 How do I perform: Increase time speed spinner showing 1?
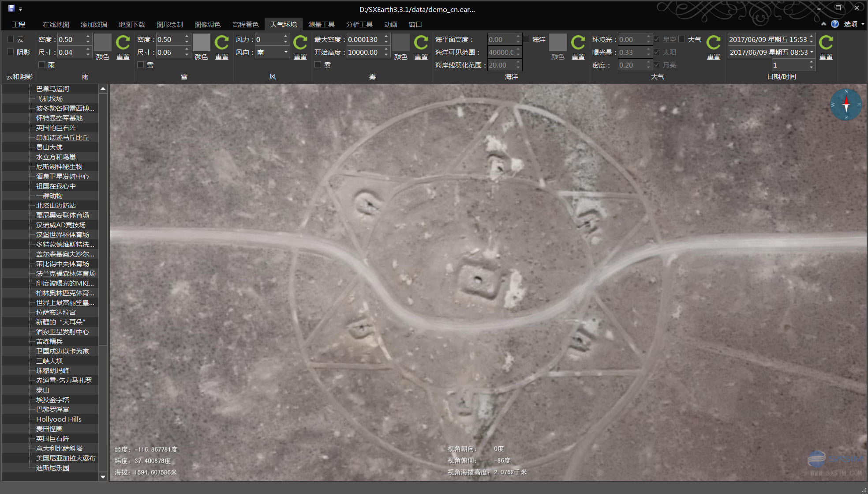(x=811, y=63)
